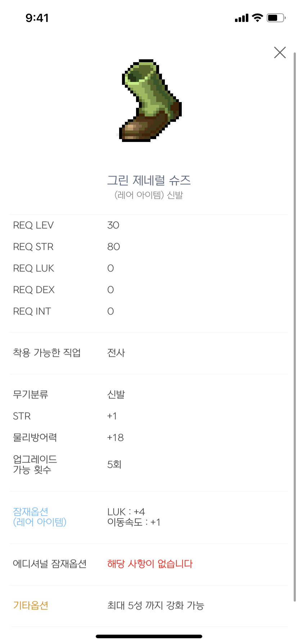Click the REQ LEV row
The image size is (298, 644).
[x=33, y=225]
